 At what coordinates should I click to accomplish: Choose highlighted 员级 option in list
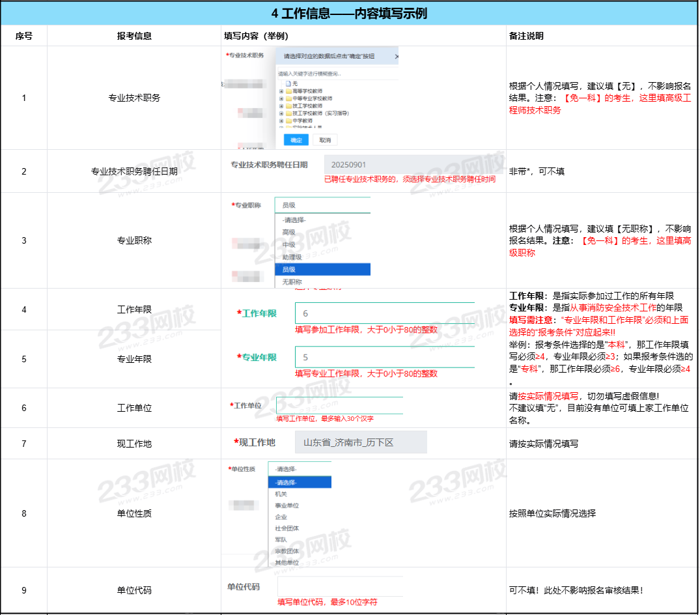[x=322, y=269]
